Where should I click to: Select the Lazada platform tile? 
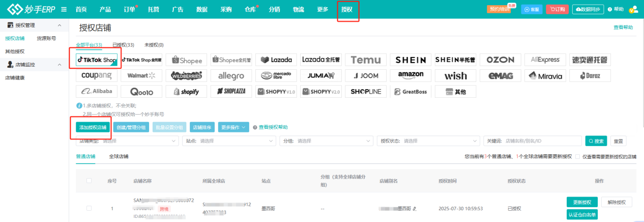[x=276, y=60]
